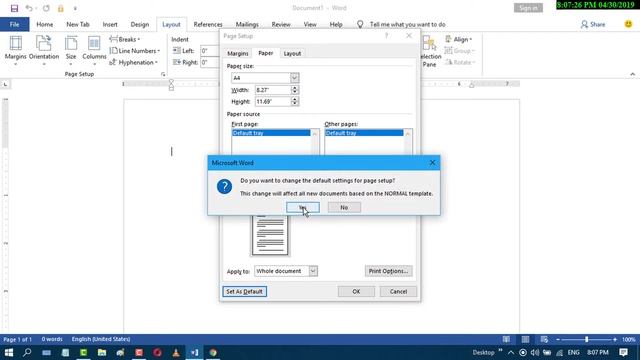Open the Windows Start menu
Screen dimensions: 640x360
tap(9, 352)
